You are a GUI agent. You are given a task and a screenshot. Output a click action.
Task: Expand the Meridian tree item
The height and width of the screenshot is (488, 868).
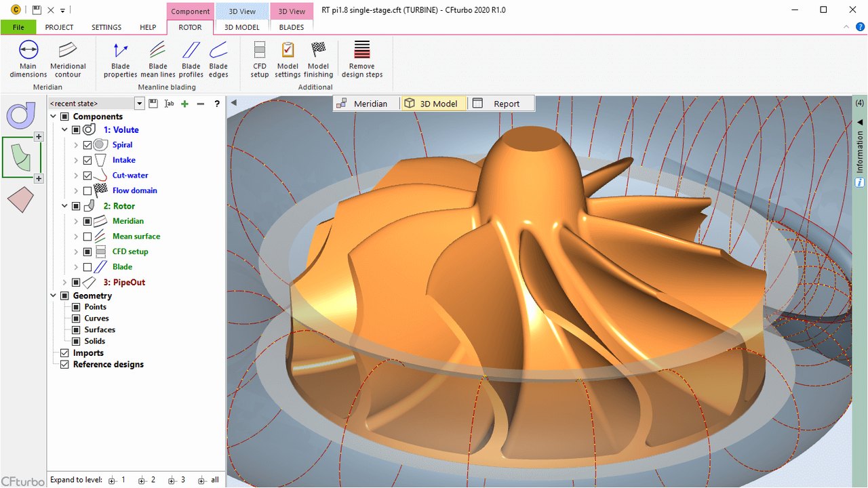[x=76, y=222]
